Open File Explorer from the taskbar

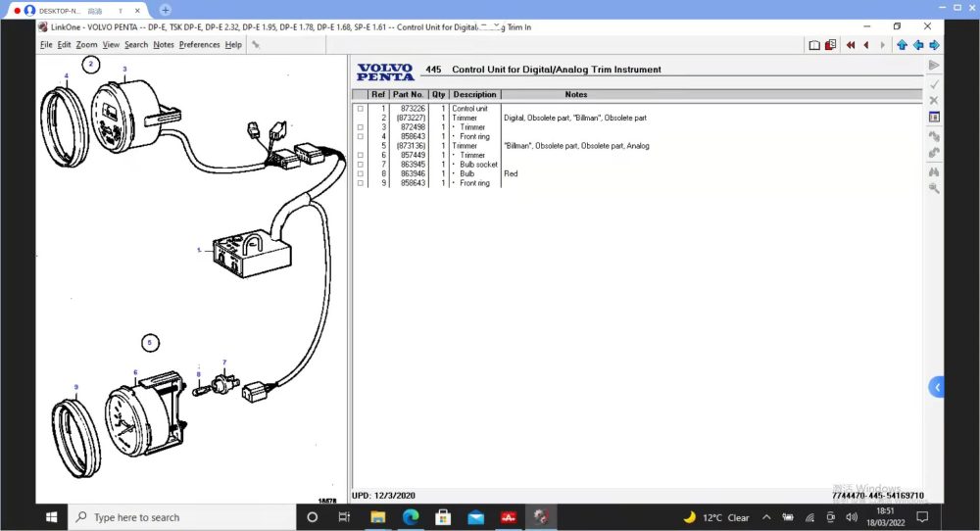[x=377, y=517]
